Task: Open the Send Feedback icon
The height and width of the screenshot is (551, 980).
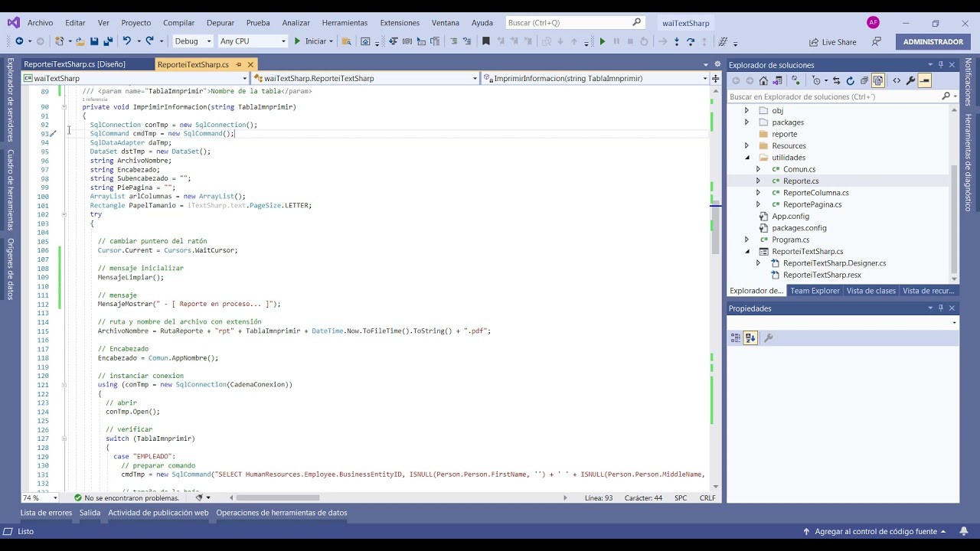Action: (877, 41)
